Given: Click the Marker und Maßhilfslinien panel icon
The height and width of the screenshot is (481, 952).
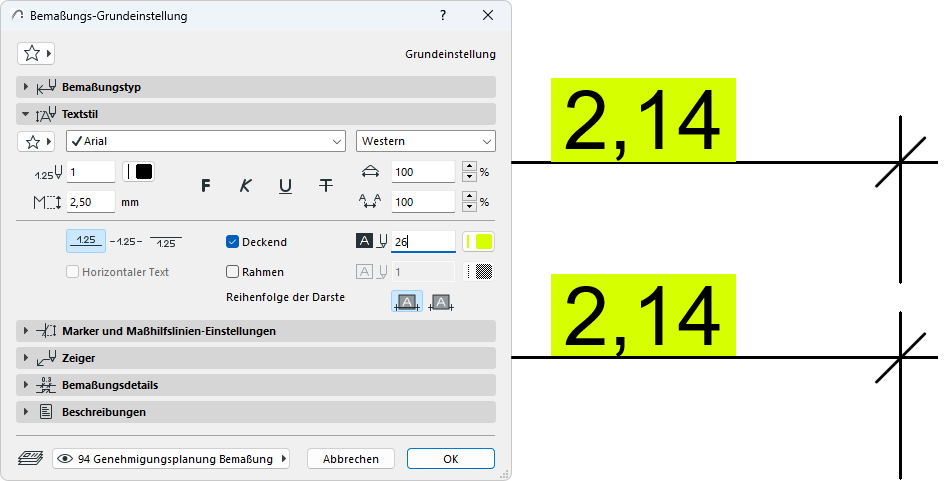Looking at the screenshot, I should click(46, 331).
